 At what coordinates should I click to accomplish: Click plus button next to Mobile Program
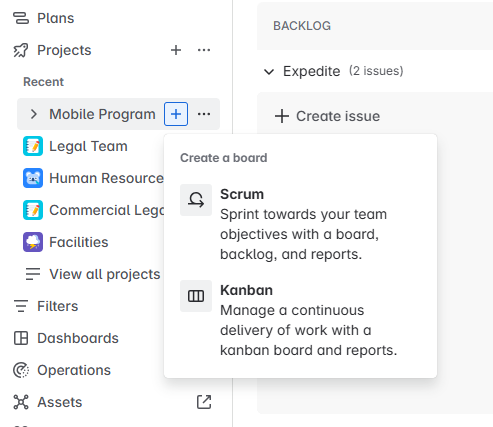pos(176,114)
